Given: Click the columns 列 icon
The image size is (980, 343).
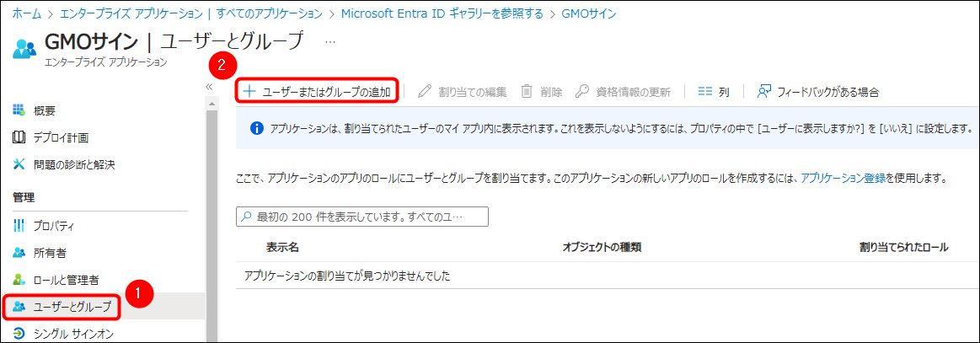Looking at the screenshot, I should coord(705,92).
